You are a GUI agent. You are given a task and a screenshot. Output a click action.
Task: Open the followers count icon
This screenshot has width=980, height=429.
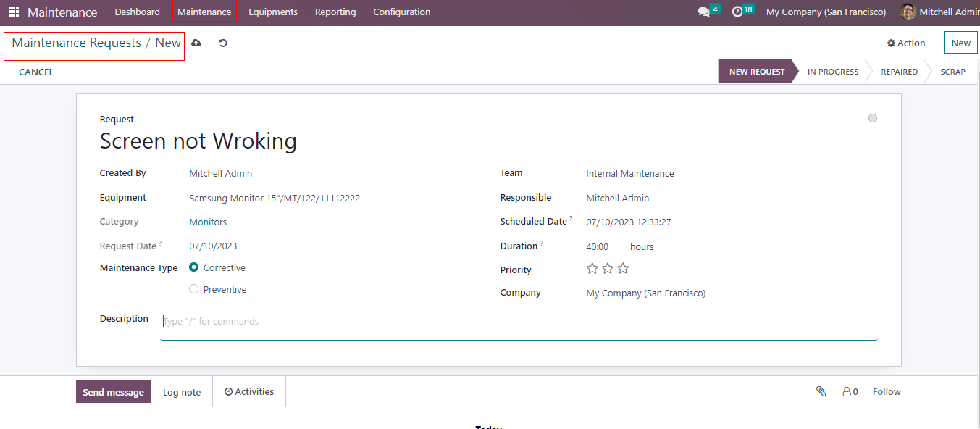[x=850, y=391]
